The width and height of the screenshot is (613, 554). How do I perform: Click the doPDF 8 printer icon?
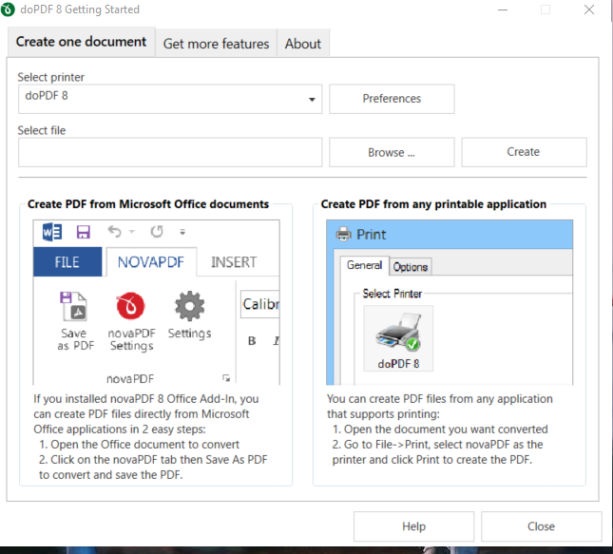[398, 338]
